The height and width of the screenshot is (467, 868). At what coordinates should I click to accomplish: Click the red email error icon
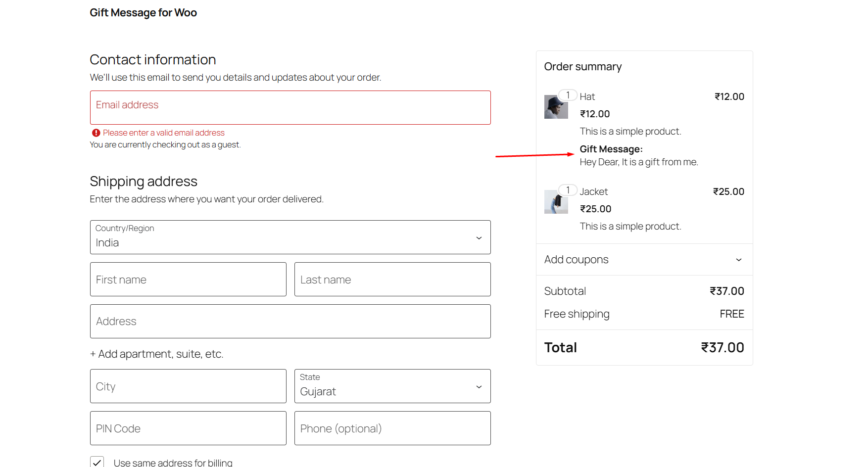[96, 133]
